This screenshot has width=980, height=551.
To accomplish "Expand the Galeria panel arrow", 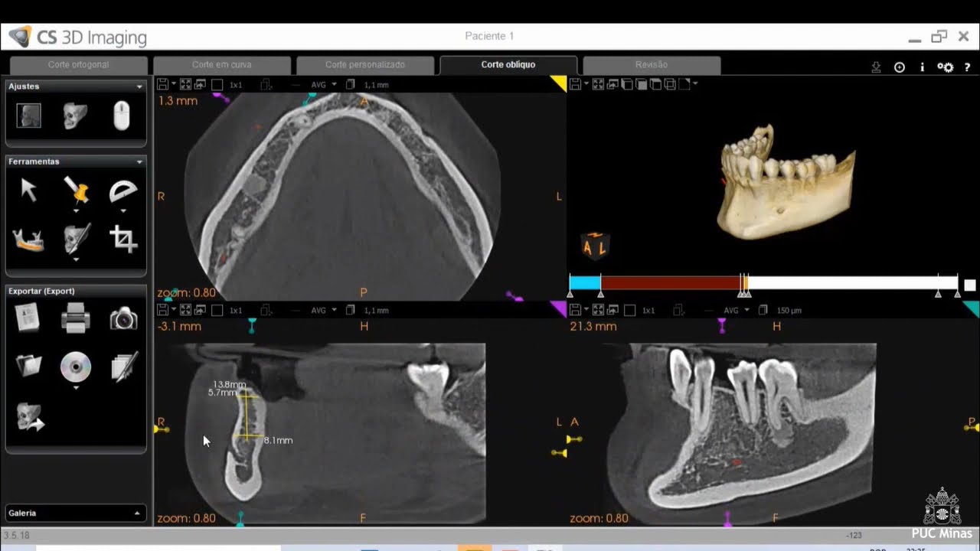I will coord(138,514).
